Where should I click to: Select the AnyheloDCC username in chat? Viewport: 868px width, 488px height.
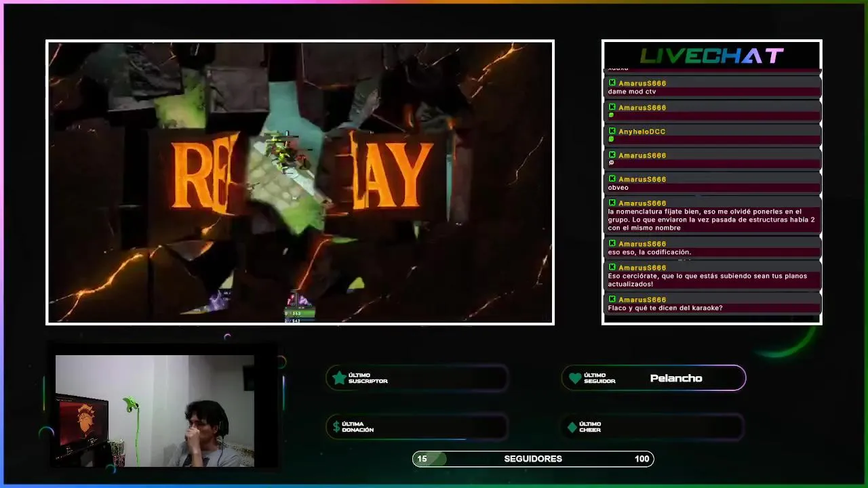(642, 131)
